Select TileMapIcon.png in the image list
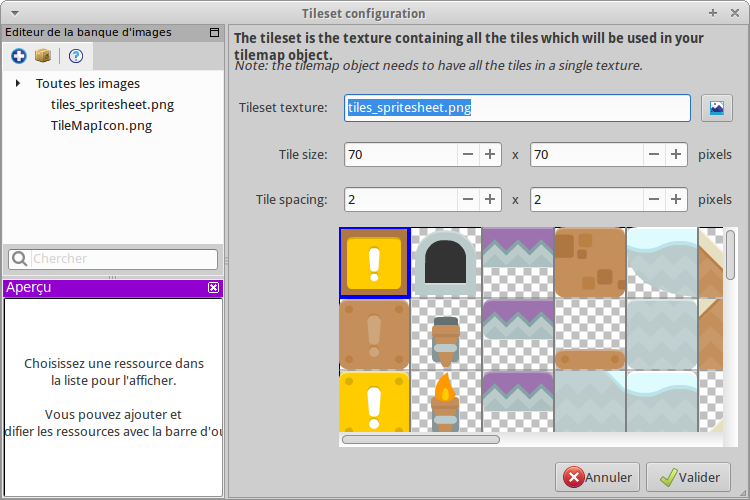Viewport: 750px width, 500px height. pyautogui.click(x=101, y=126)
